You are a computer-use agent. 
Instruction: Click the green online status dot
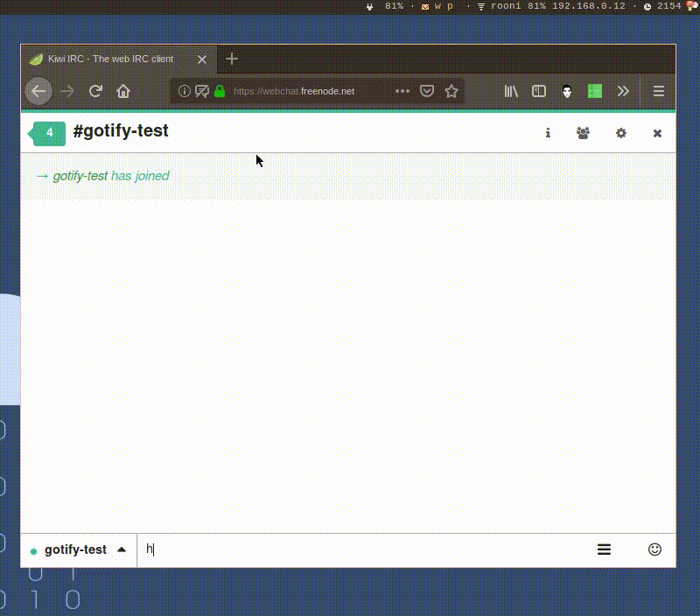point(33,551)
